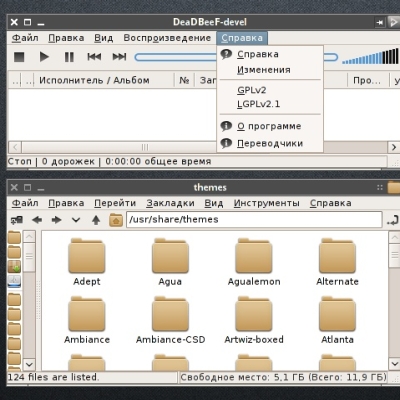Open the Правка menu in DeaDBeeF
400x400 pixels.
(x=66, y=38)
